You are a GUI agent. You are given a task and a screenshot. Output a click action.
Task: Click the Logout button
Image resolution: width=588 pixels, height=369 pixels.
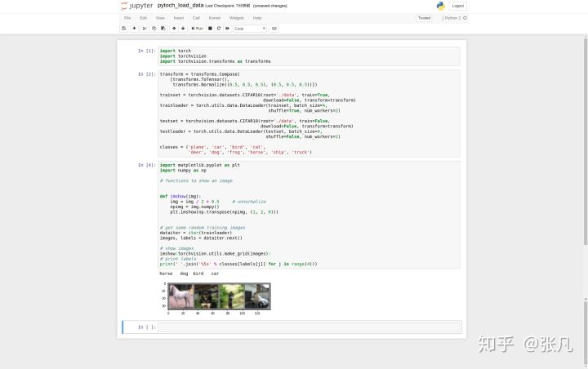(457, 6)
